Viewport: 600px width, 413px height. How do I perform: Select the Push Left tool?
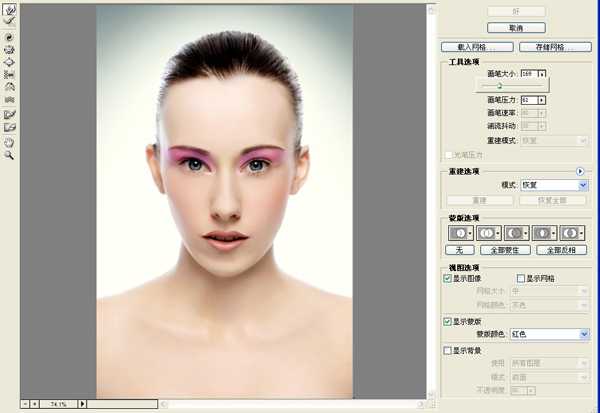click(x=9, y=74)
